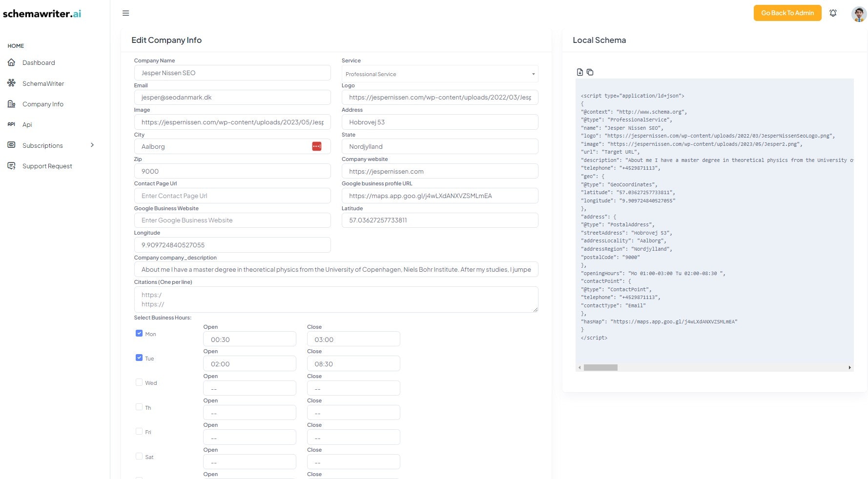Click the Go Back To Admin button
868x479 pixels.
point(787,13)
